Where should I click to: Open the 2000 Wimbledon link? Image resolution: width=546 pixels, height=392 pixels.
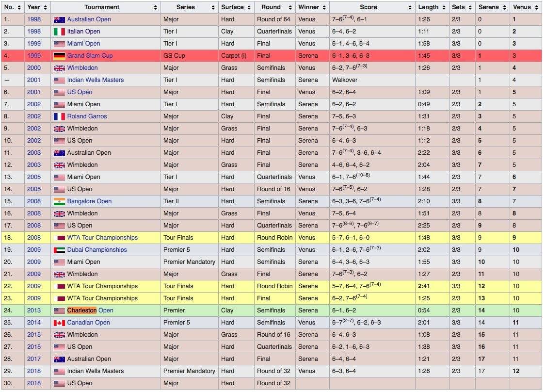tap(82, 67)
